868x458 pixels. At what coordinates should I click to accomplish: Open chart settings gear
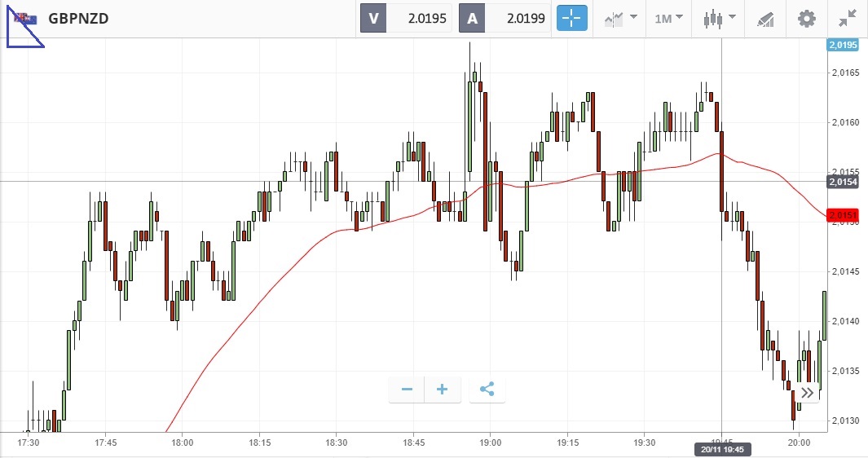(806, 18)
